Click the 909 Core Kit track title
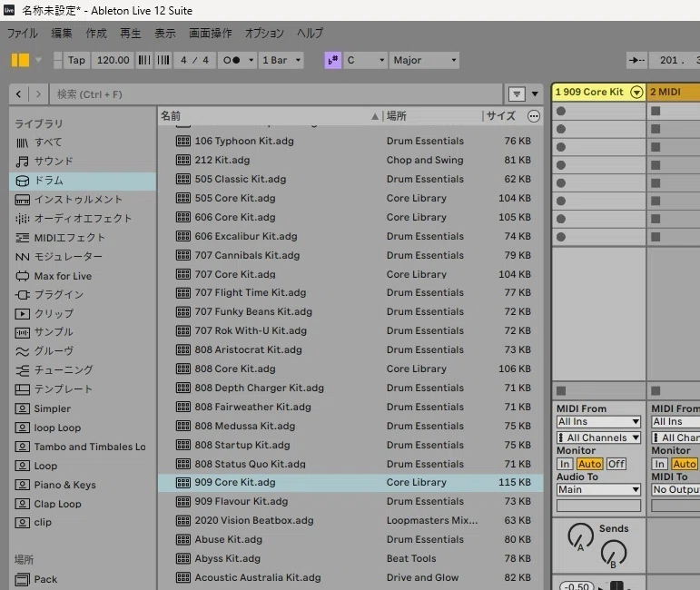The width and height of the screenshot is (700, 590). pyautogui.click(x=589, y=92)
